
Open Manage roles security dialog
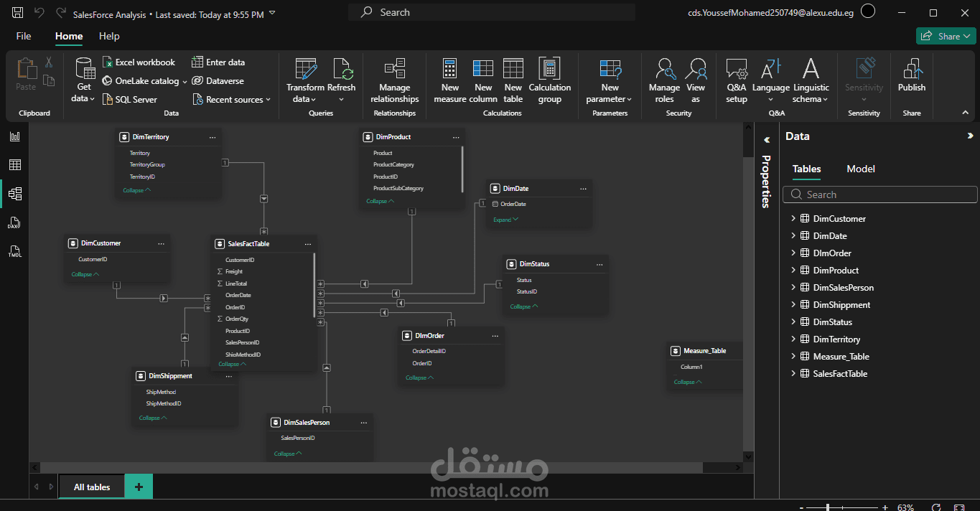click(x=664, y=80)
